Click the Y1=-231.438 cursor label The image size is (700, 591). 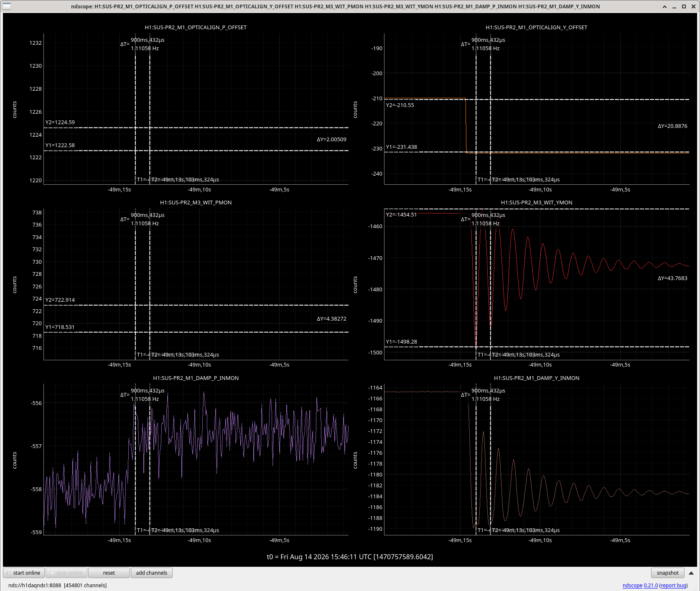point(401,147)
